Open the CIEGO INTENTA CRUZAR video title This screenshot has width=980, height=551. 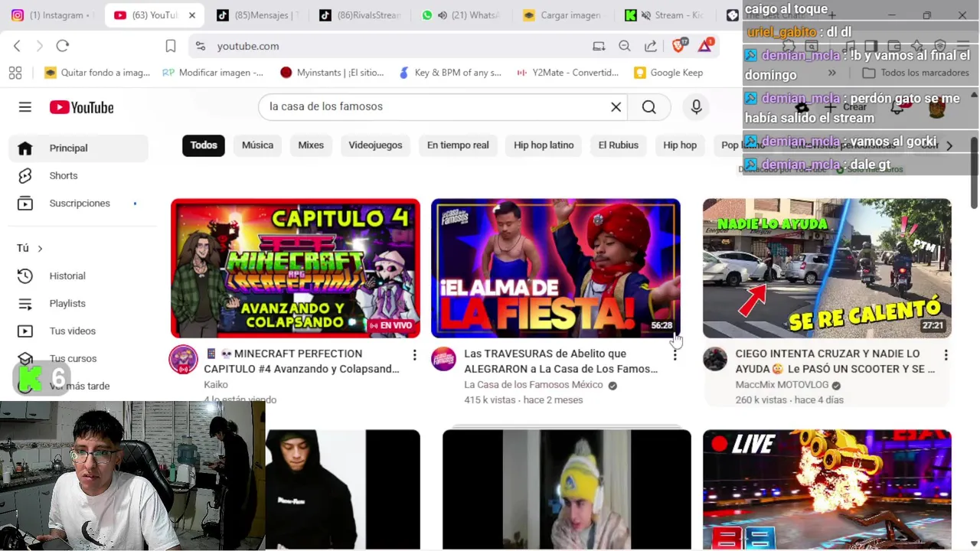click(x=835, y=361)
